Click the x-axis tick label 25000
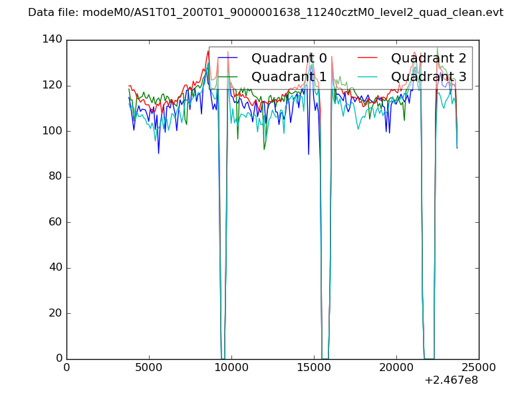The width and height of the screenshot is (532, 399). [x=479, y=367]
